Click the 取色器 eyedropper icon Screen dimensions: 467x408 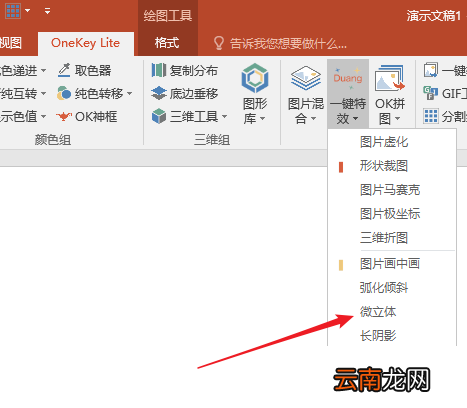tap(64, 70)
